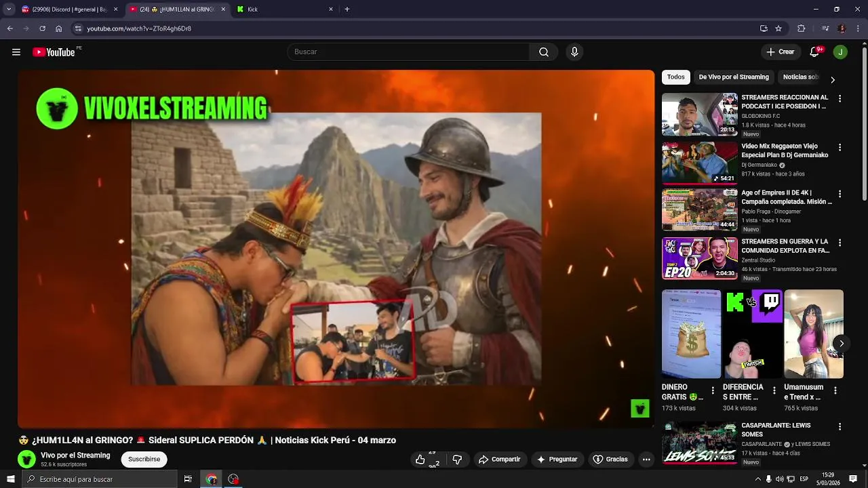Click the Compartir share button
Image resolution: width=868 pixels, height=488 pixels.
pos(499,460)
